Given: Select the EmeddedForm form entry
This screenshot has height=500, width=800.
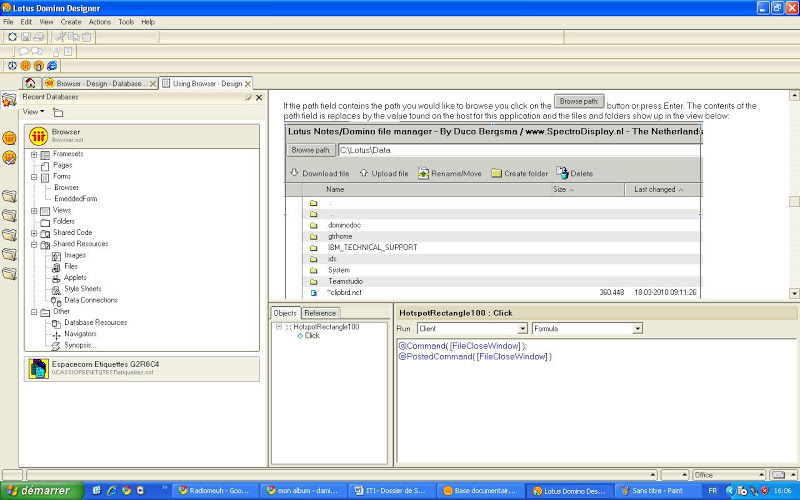Looking at the screenshot, I should click(76, 199).
